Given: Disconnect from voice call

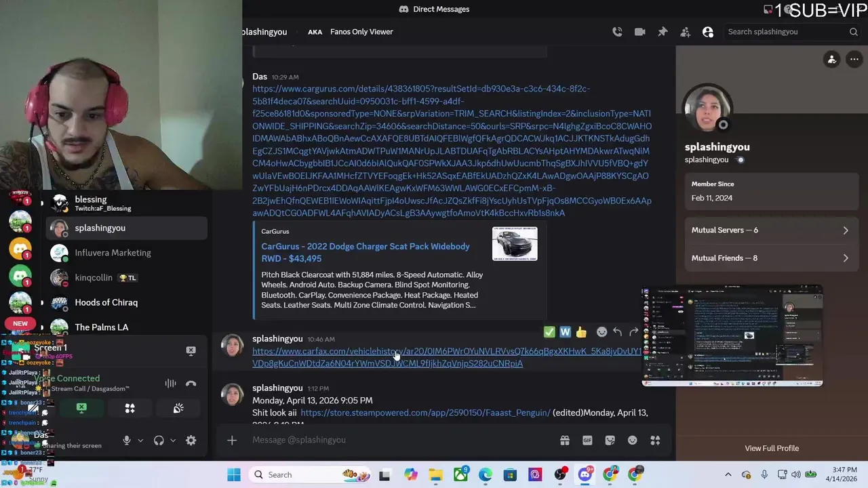Looking at the screenshot, I should click(191, 384).
